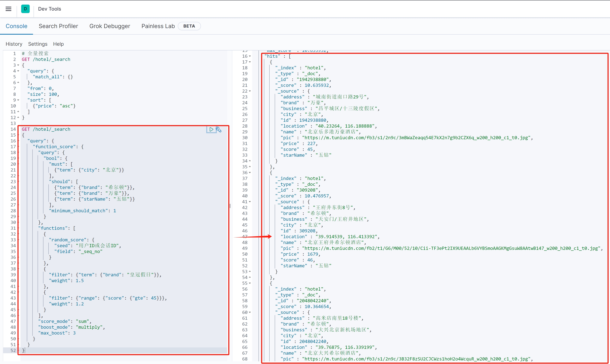The height and width of the screenshot is (364, 610).
Task: Click the "price" : 1679 output line
Action: 300,254
